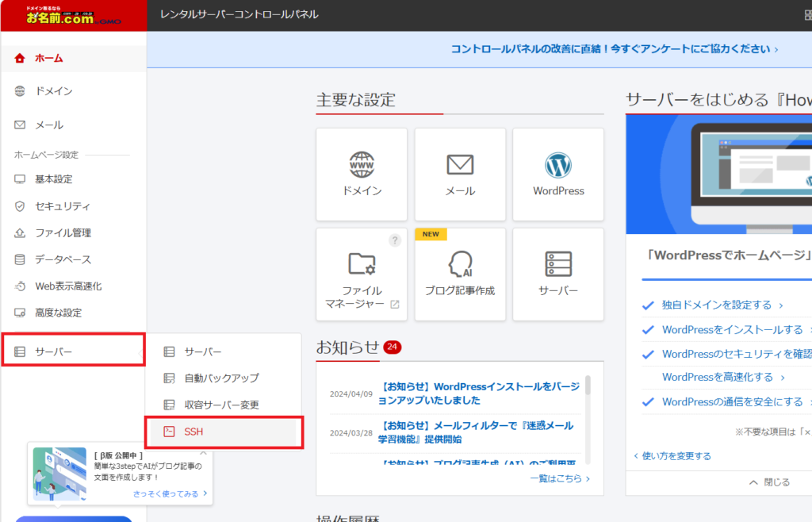Click the お名前.com logo
This screenshot has height=522, width=812.
click(x=73, y=16)
